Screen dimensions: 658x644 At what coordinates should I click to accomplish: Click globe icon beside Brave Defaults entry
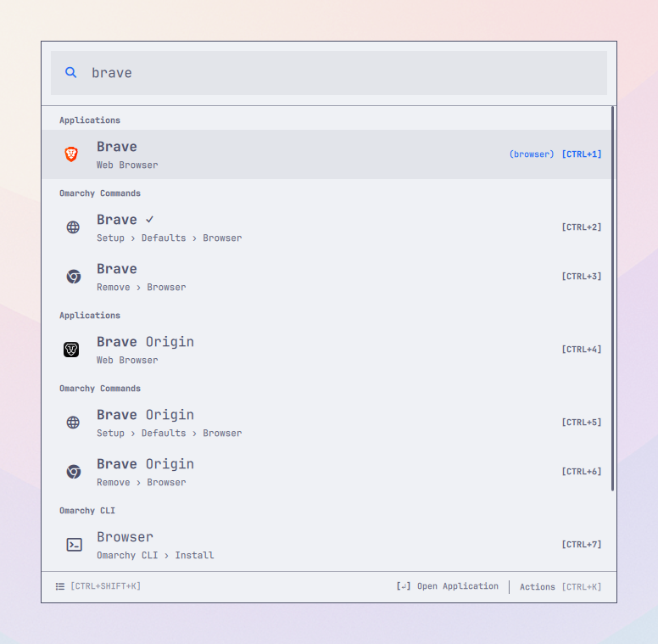tap(73, 227)
